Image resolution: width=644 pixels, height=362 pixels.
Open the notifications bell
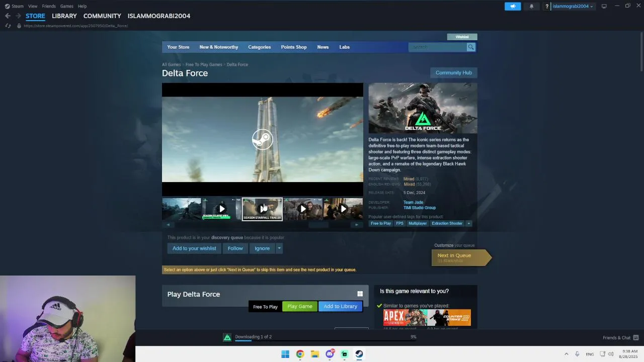pos(531,6)
